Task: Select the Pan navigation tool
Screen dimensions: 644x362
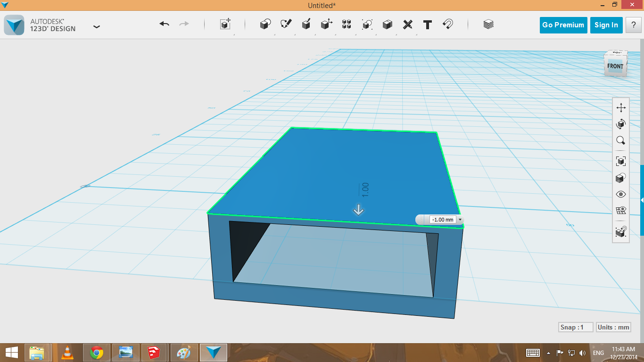Action: click(x=621, y=107)
